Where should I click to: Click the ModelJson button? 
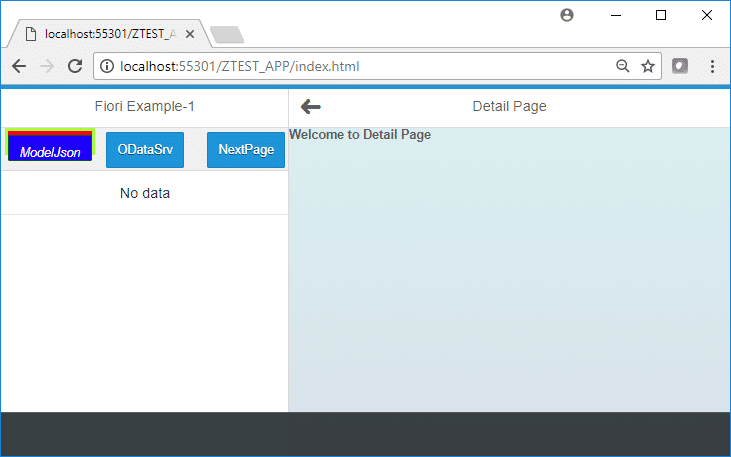(50, 146)
